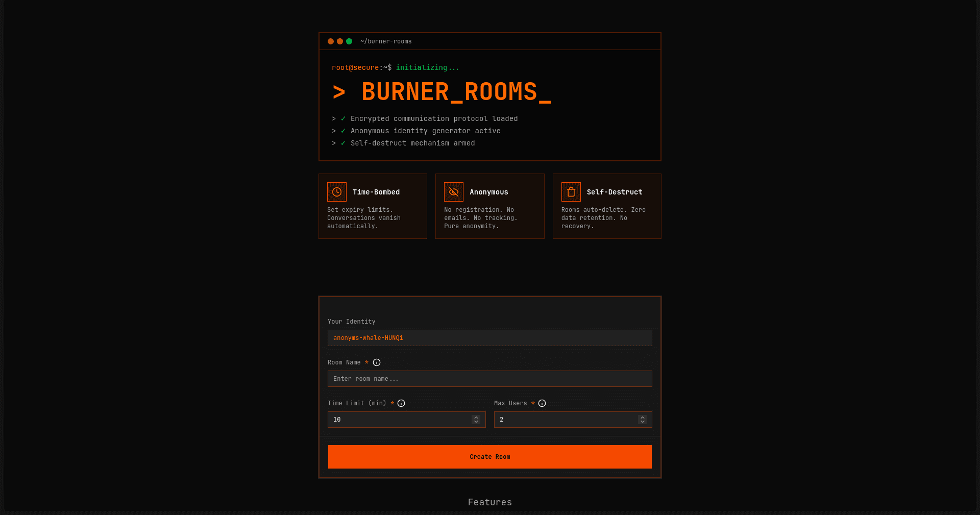
Task: Click the clock icon on Time-Bombed card
Action: coord(336,192)
